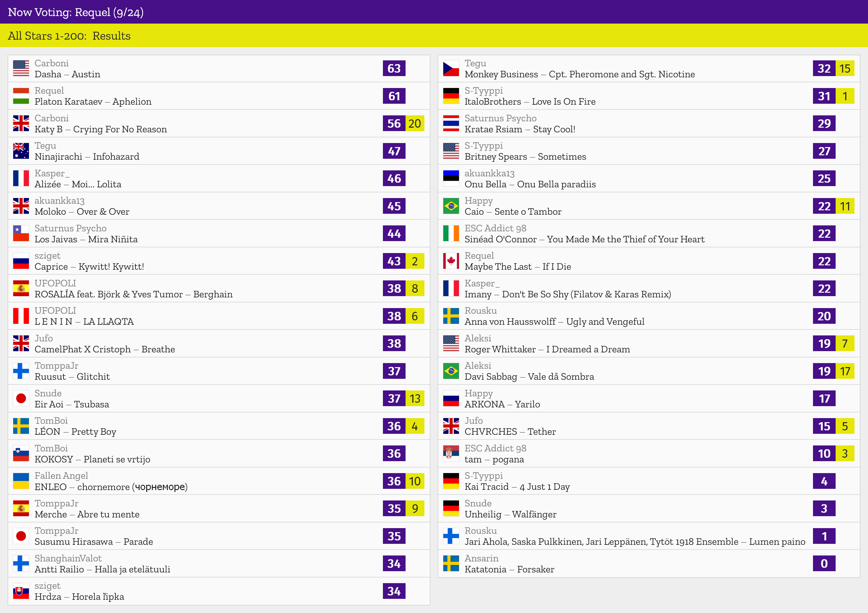The image size is (868, 613).
Task: Select the Swedish flag next to Katatonia – Forsaker
Action: point(451,564)
